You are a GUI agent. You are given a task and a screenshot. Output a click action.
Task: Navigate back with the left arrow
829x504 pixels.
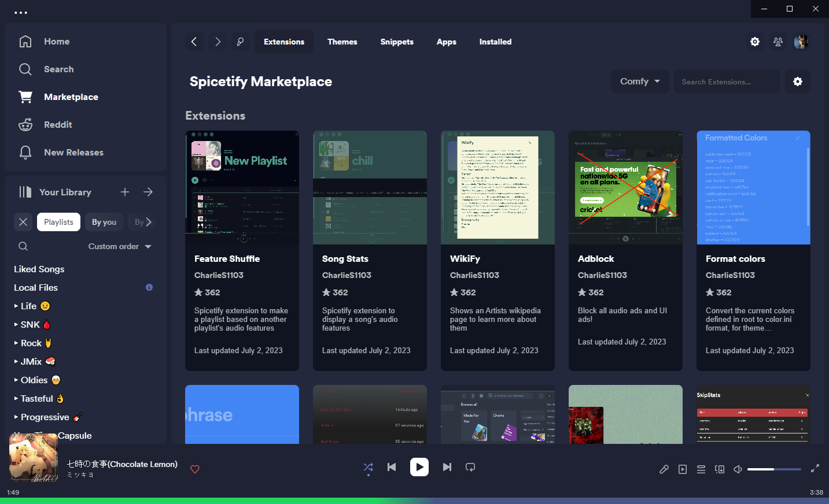tap(194, 42)
